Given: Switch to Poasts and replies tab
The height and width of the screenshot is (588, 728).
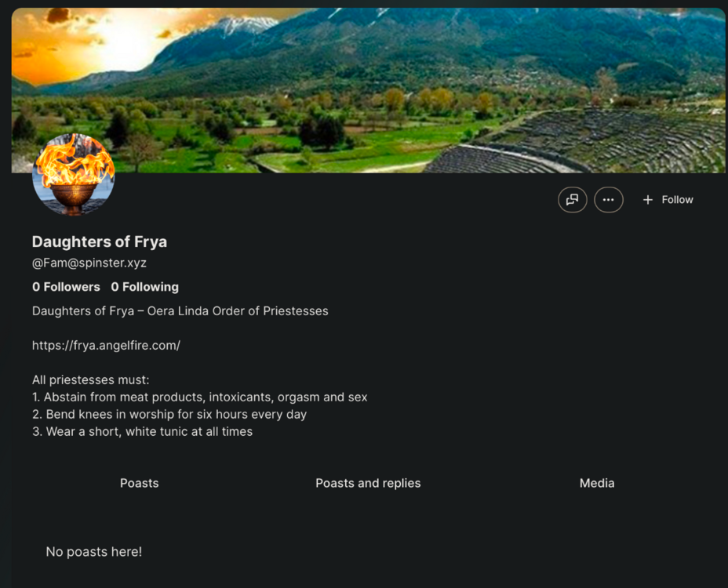Looking at the screenshot, I should click(x=368, y=483).
